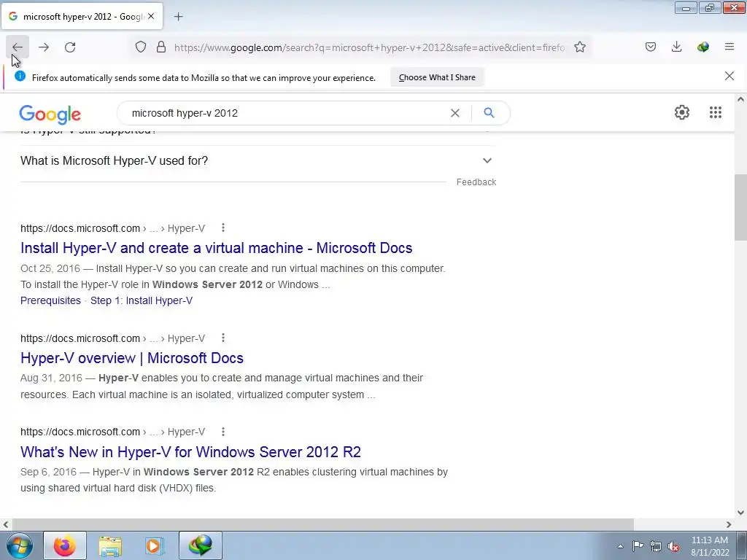Open the Google apps grid
This screenshot has height=560, width=747.
click(715, 112)
